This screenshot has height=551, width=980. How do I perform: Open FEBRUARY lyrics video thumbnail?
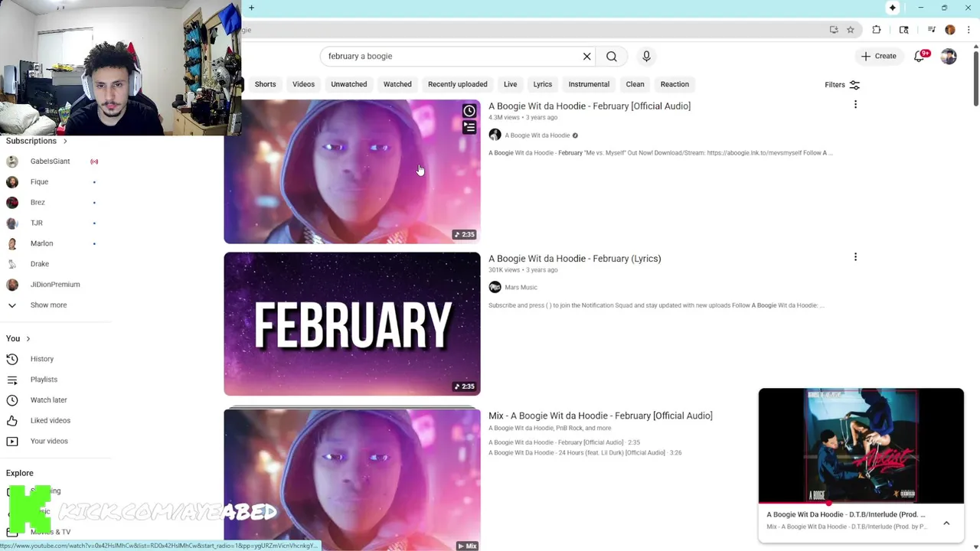352,324
